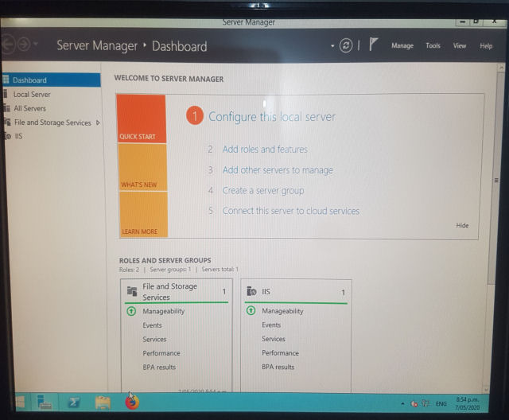Image resolution: width=509 pixels, height=420 pixels.
Task: Open the IIS tile header
Action: point(296,292)
